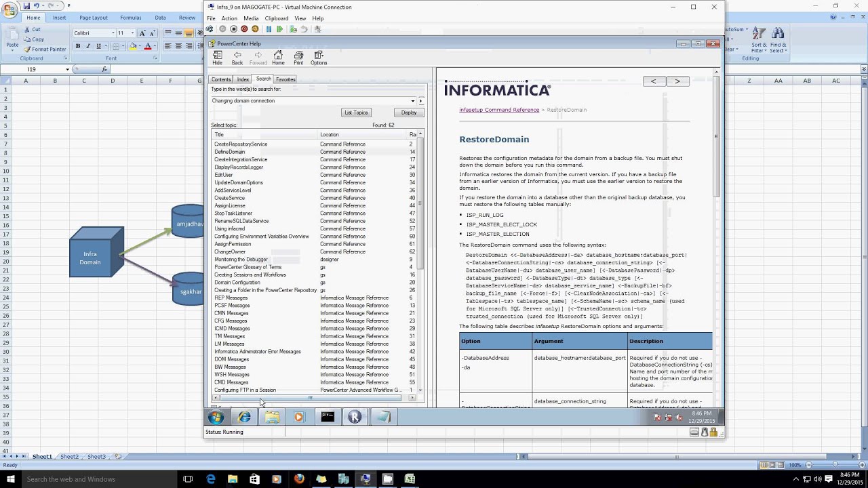Image resolution: width=868 pixels, height=488 pixels.
Task: Go to previous help topic arrow
Action: point(654,81)
